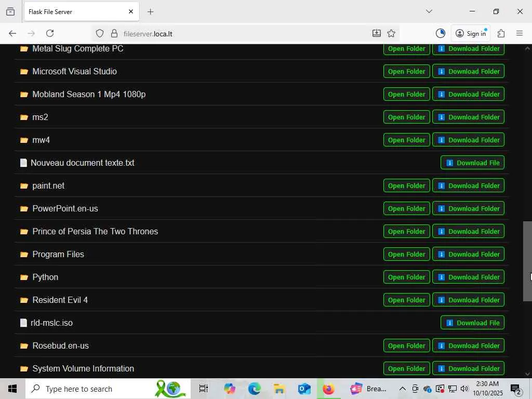
Task: Open Folder for Mobland Season 1 Mp4 1080p
Action: pos(406,94)
